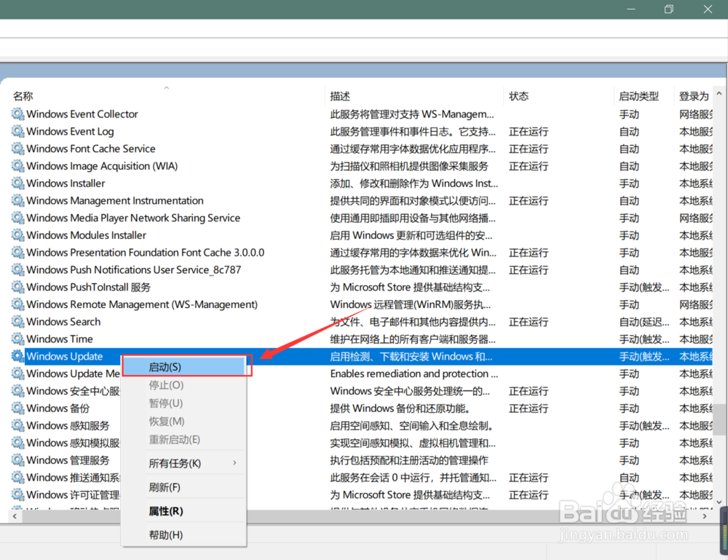The image size is (728, 560).
Task: Click description 提供 Windows 备份和还原功能。
Action: [x=402, y=408]
